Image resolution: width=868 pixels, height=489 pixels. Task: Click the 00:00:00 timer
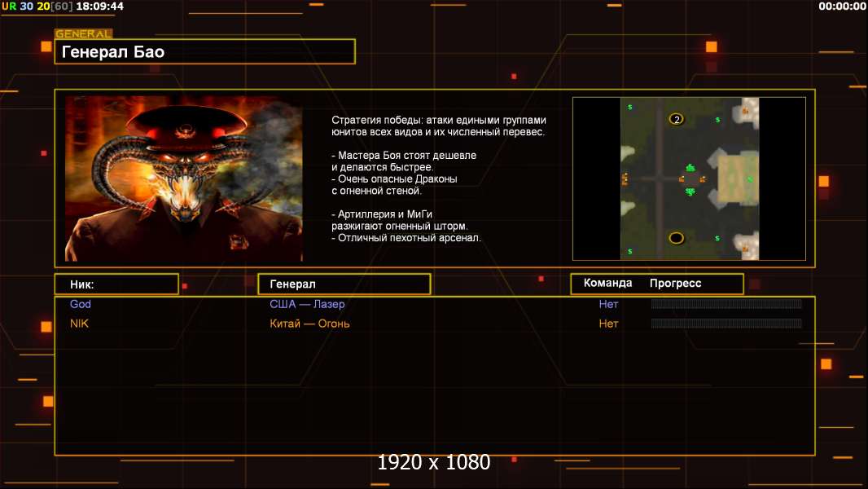click(842, 6)
